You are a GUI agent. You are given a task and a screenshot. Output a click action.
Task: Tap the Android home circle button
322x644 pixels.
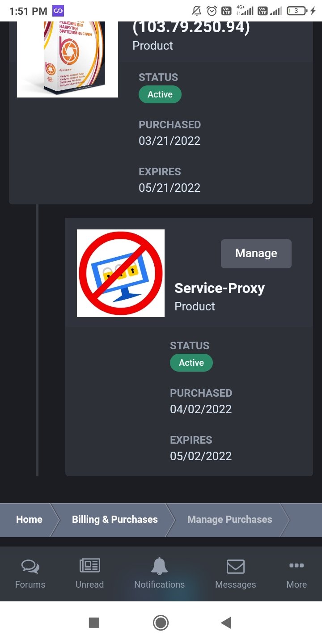tap(161, 623)
